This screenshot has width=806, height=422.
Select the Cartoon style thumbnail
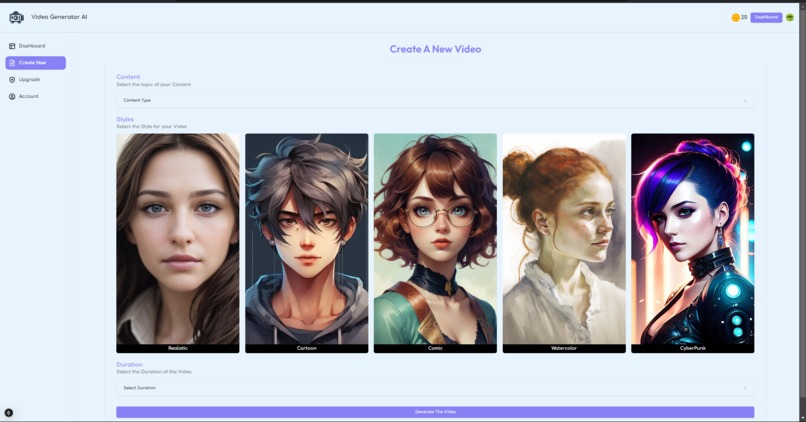306,243
